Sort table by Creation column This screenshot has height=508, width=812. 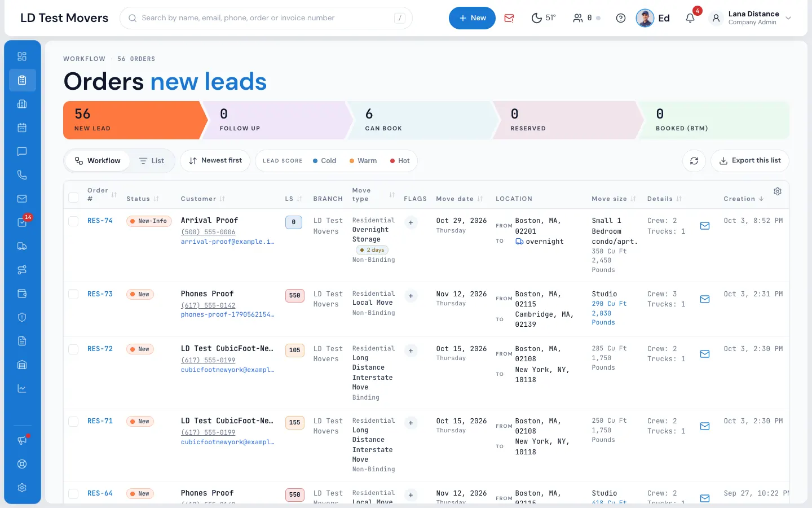pos(743,199)
